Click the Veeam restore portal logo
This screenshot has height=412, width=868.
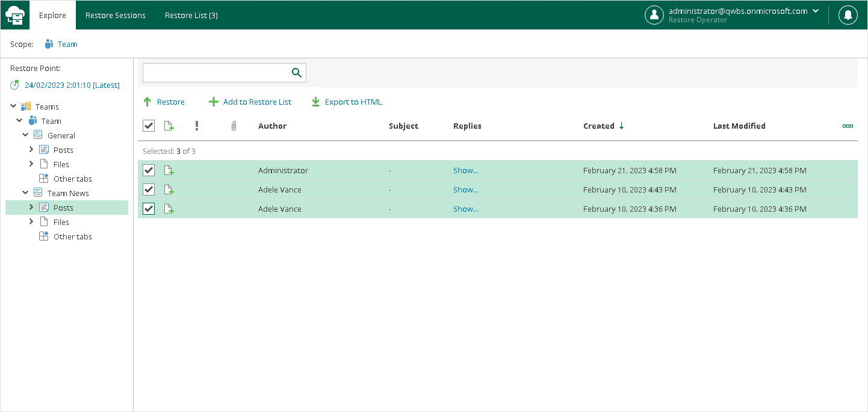click(15, 15)
